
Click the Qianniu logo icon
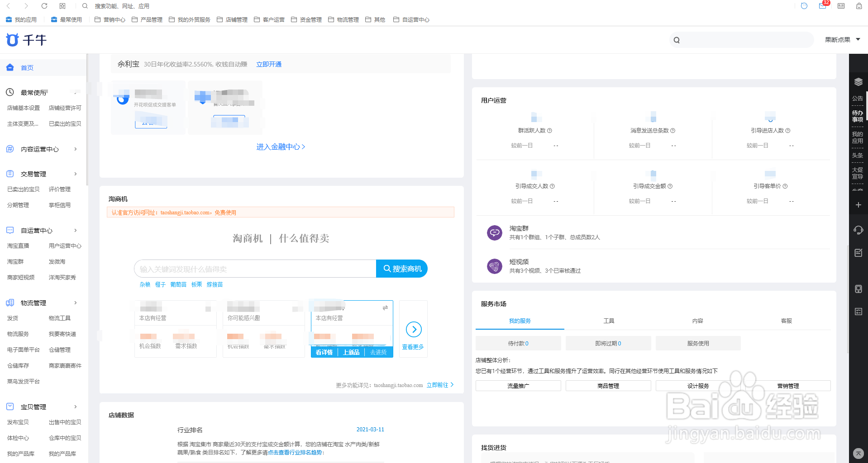13,40
